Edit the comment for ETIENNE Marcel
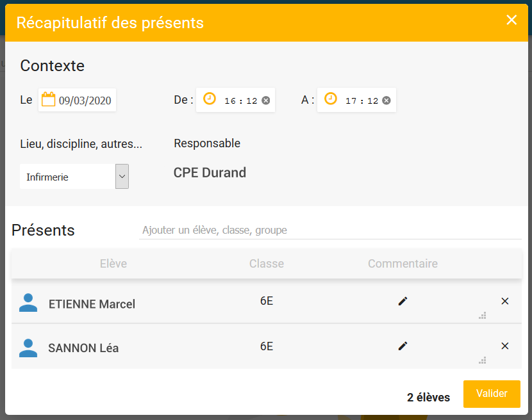Image resolution: width=532 pixels, height=420 pixels. click(x=403, y=301)
